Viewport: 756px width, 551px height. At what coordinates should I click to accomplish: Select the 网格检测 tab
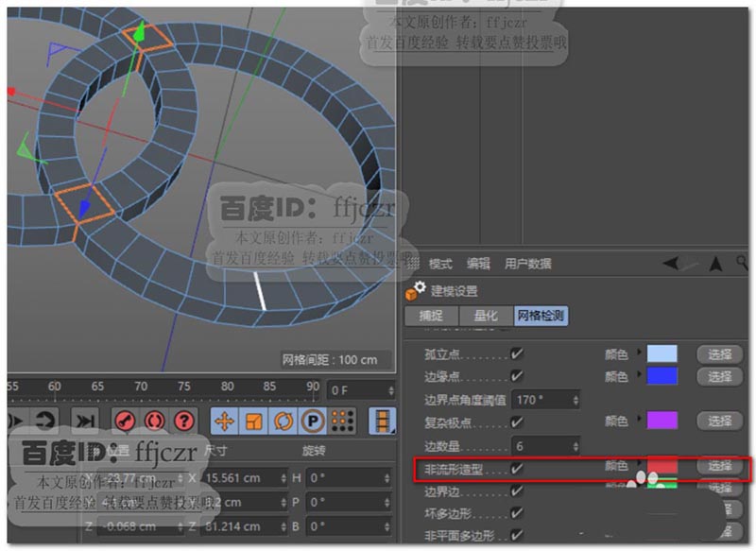tap(541, 316)
